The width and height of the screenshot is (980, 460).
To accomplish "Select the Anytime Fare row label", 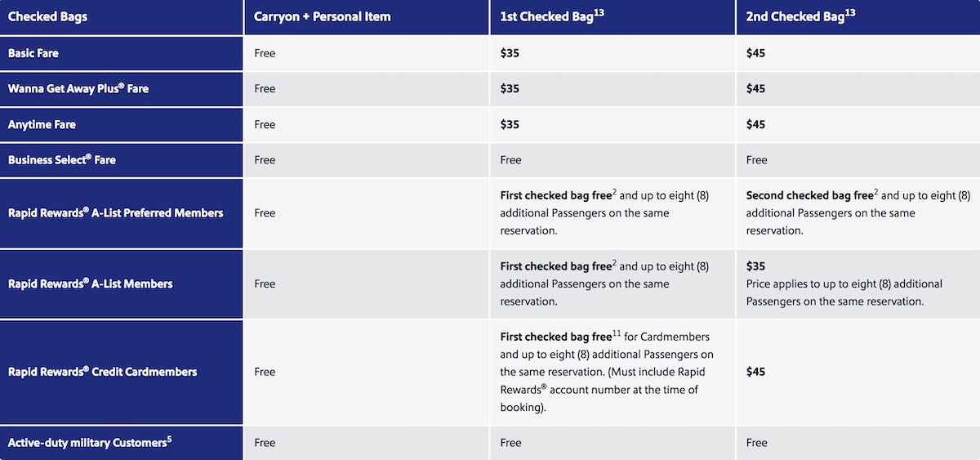I will pyautogui.click(x=42, y=124).
